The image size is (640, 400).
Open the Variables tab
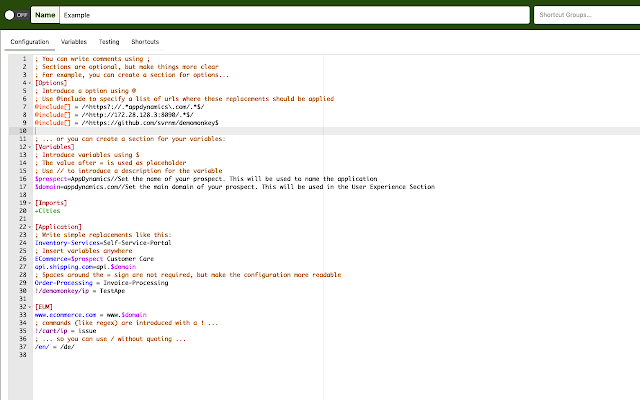(x=73, y=42)
